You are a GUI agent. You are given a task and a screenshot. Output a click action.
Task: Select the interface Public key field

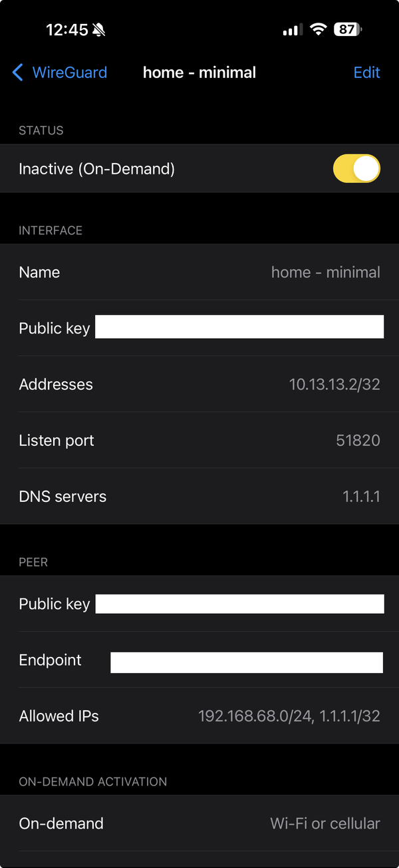tap(239, 327)
